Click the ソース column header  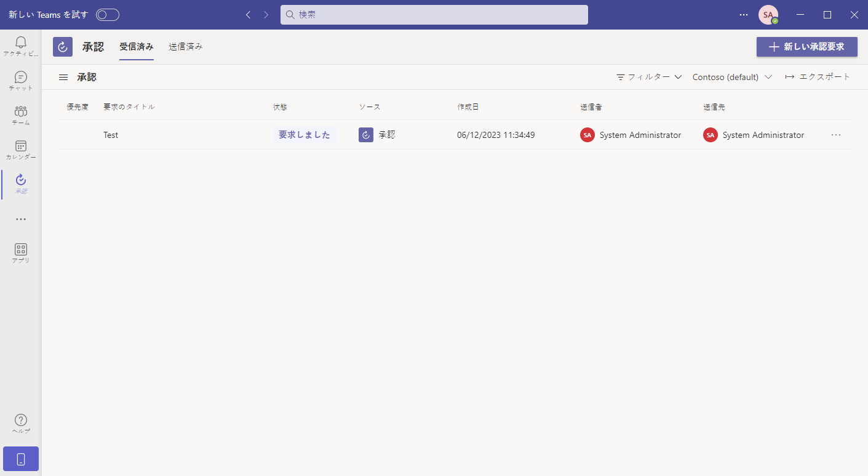(x=370, y=107)
